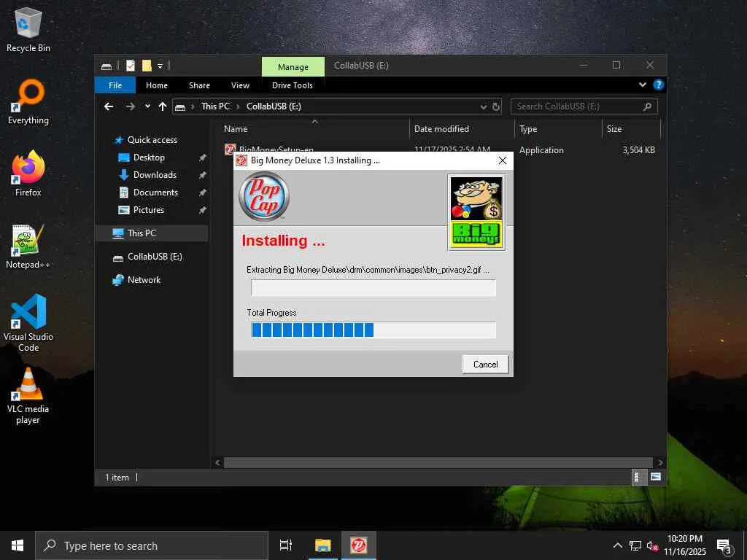The height and width of the screenshot is (560, 747).
Task: Click the PopCap logo in installer
Action: coord(264,196)
